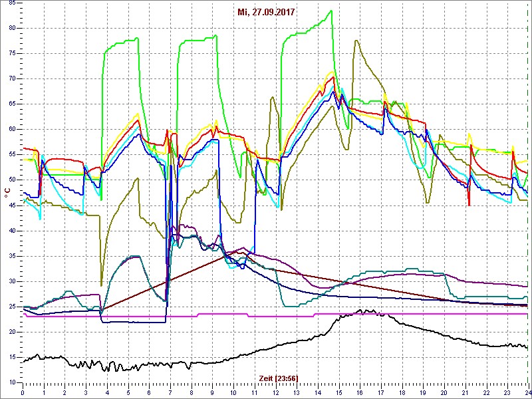532x399 pixels.
Task: Select the 35 value on temperature axis
Action: pos(11,256)
